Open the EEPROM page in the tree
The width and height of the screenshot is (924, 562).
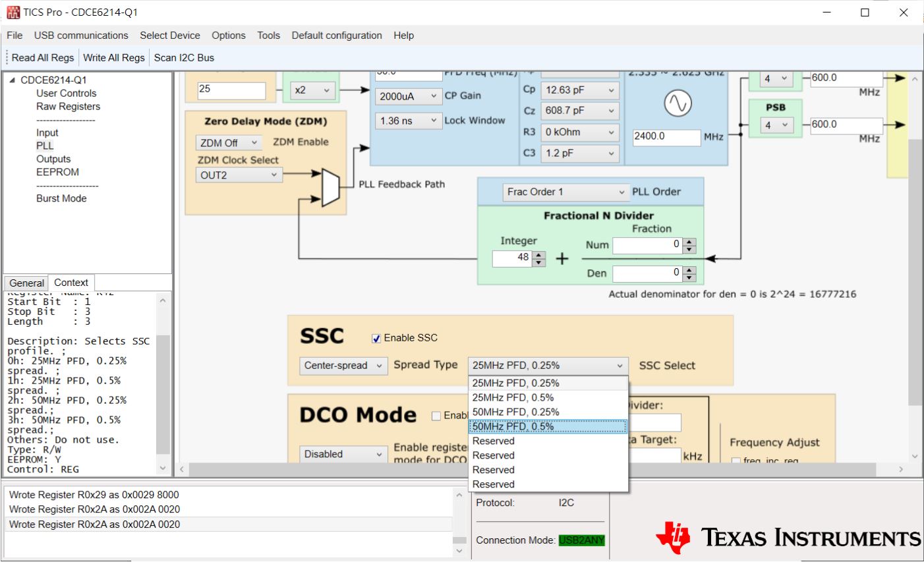[57, 173]
